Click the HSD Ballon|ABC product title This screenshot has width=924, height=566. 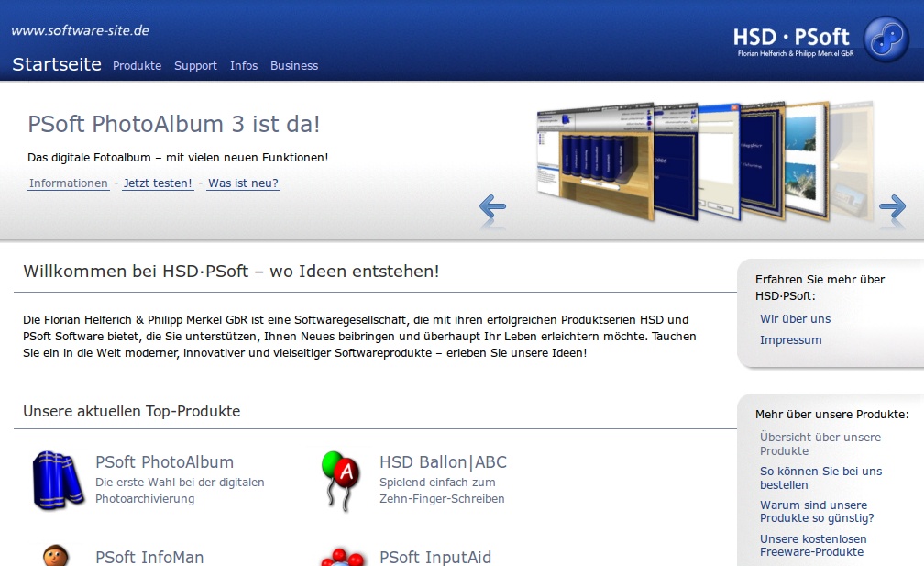coord(443,462)
